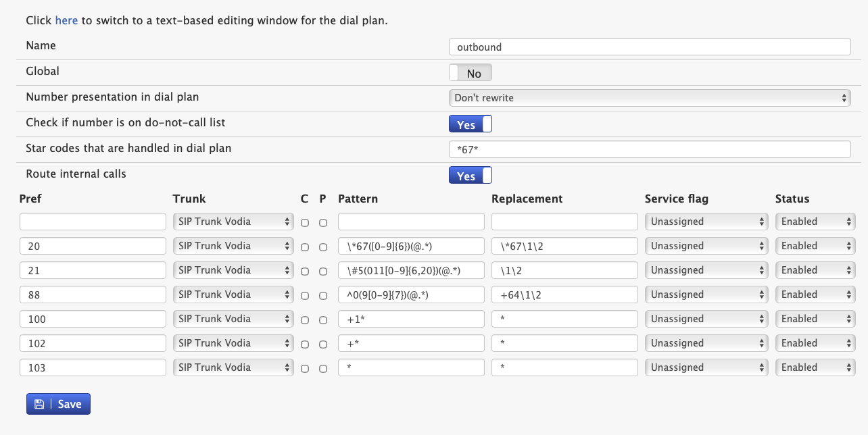Image resolution: width=868 pixels, height=435 pixels.
Task: Check the C checkbox in Pref 102 row
Action: pyautogui.click(x=305, y=344)
